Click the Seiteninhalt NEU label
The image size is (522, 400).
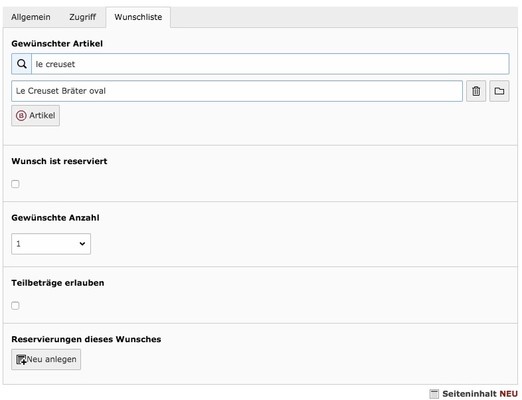pyautogui.click(x=480, y=394)
